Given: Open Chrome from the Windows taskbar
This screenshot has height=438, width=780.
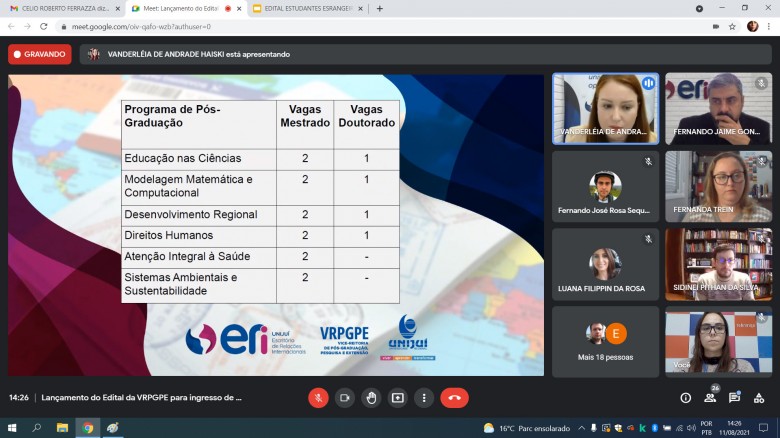Looking at the screenshot, I should (88, 428).
